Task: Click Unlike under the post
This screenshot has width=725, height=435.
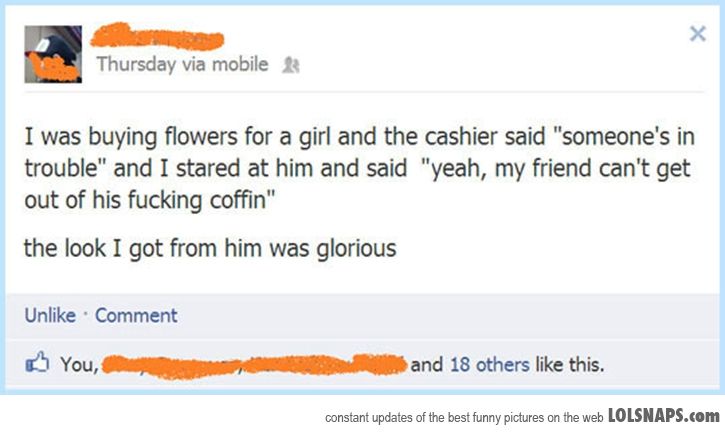Action: point(50,315)
